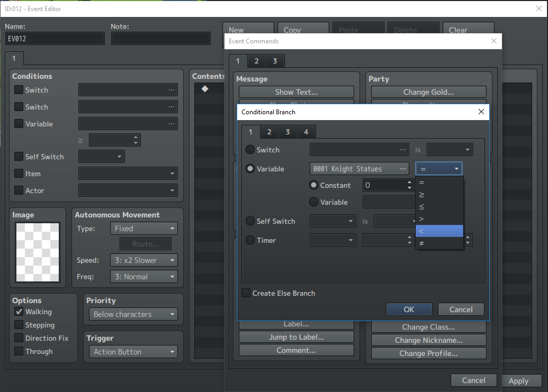Open the Self Switch letter dropdown
This screenshot has width=548, height=392.
[333, 221]
